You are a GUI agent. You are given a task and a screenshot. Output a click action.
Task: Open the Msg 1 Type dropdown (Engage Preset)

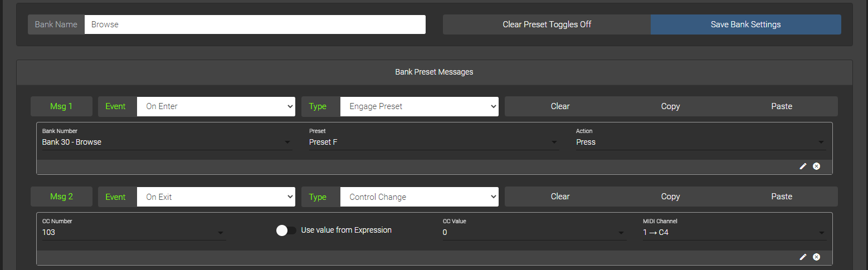click(419, 106)
